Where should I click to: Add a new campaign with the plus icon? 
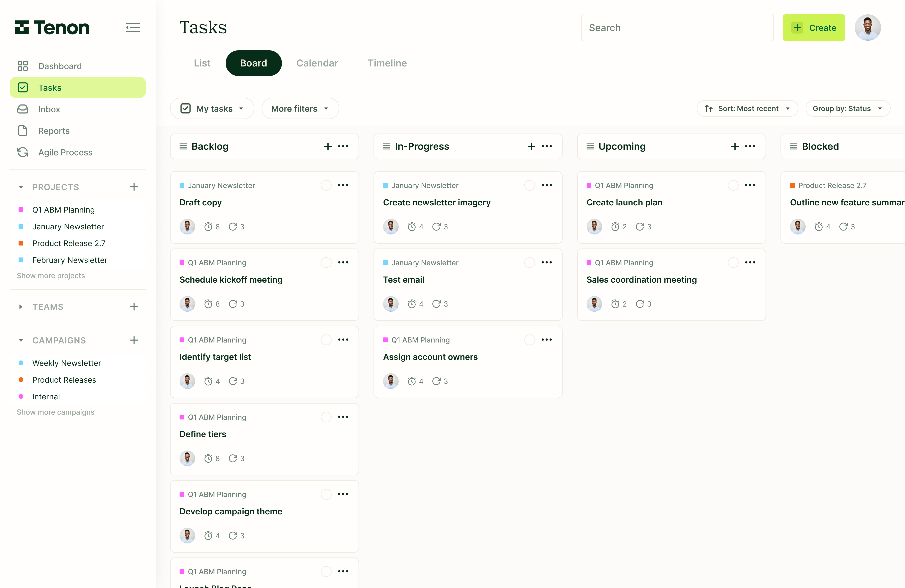click(x=134, y=340)
